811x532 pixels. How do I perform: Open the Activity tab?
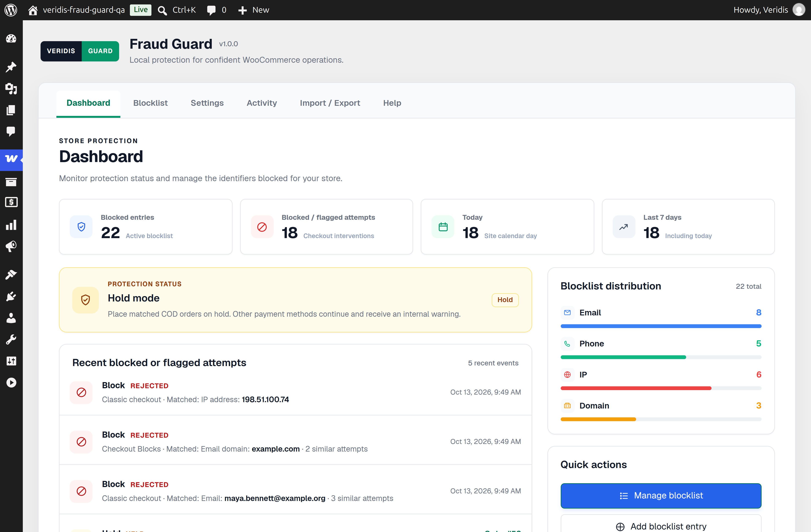[x=262, y=103]
